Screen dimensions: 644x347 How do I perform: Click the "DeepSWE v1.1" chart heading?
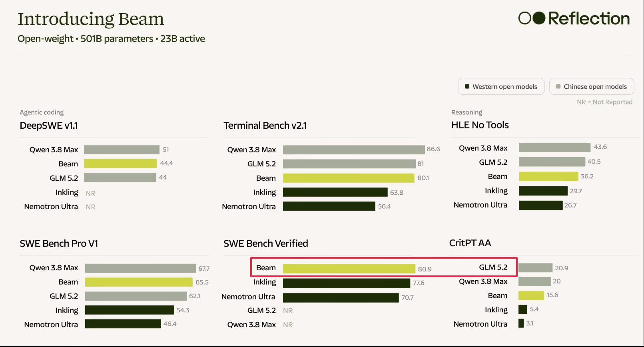point(49,126)
